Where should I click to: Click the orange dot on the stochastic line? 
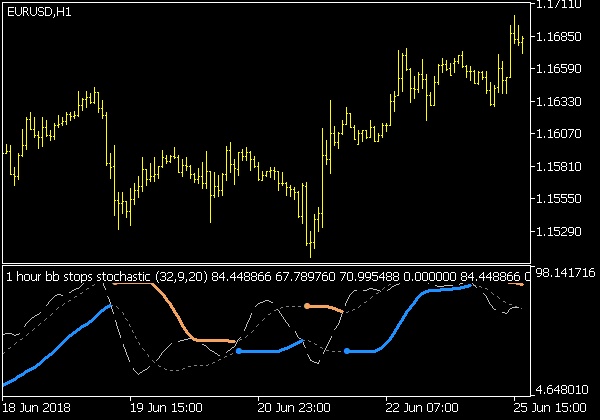pos(307,306)
